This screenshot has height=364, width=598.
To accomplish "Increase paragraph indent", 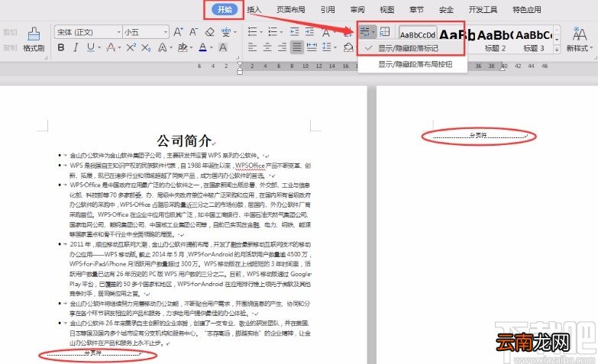I will [x=309, y=31].
